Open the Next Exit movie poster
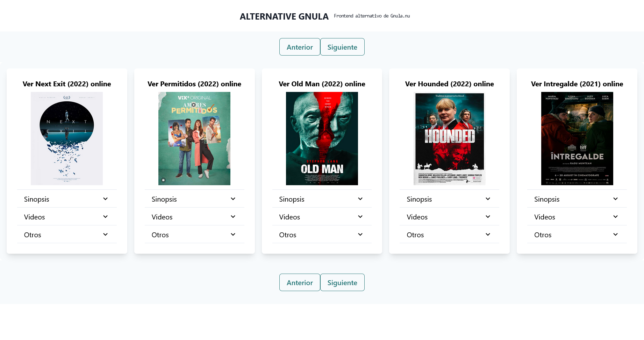The image size is (644, 340). (67, 138)
